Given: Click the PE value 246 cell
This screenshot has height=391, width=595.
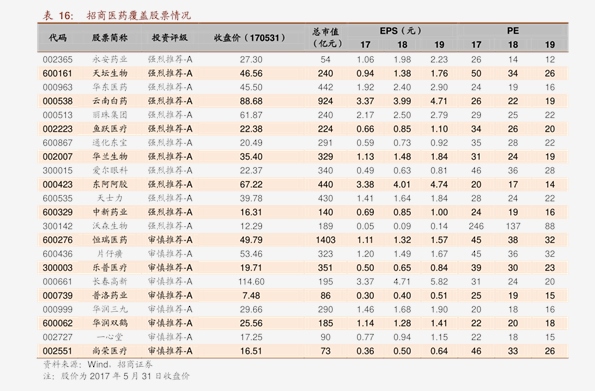Looking at the screenshot, I should [476, 226].
